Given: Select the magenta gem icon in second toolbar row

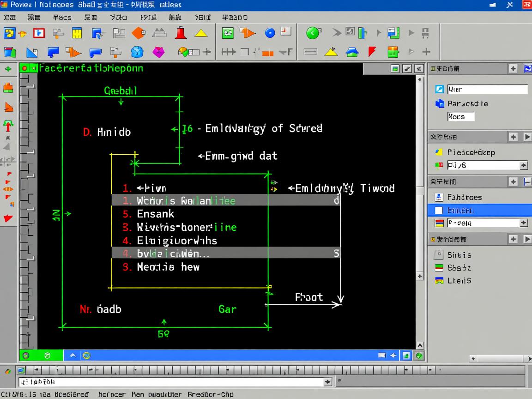Looking at the screenshot, I should tap(158, 52).
